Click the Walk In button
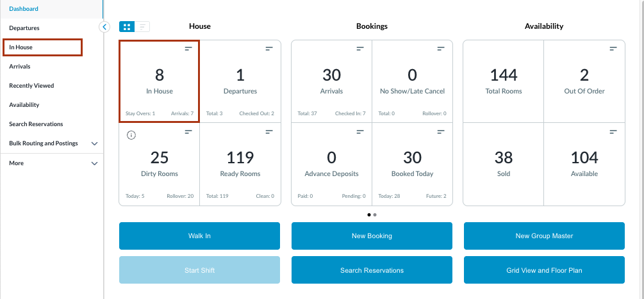This screenshot has height=299, width=644. coord(199,236)
